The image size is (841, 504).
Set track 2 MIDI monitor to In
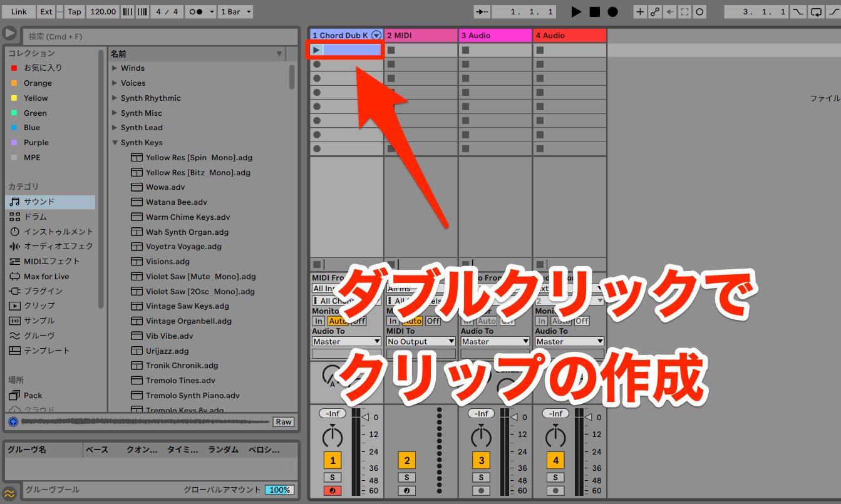click(x=393, y=321)
